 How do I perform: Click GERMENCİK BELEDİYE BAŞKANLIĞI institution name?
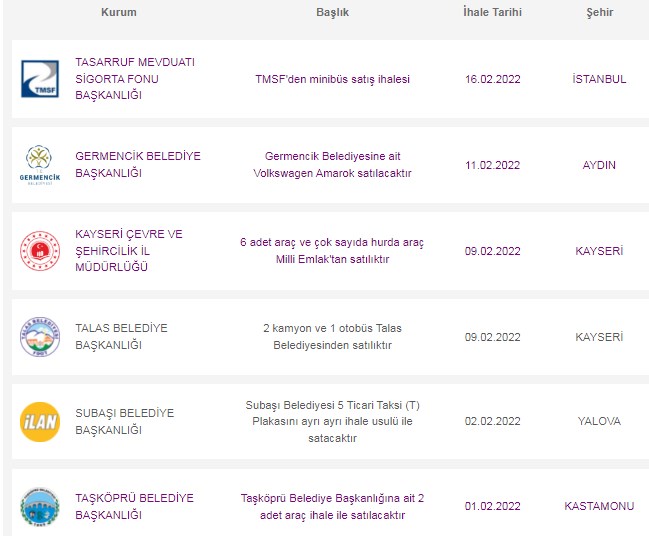[138, 164]
